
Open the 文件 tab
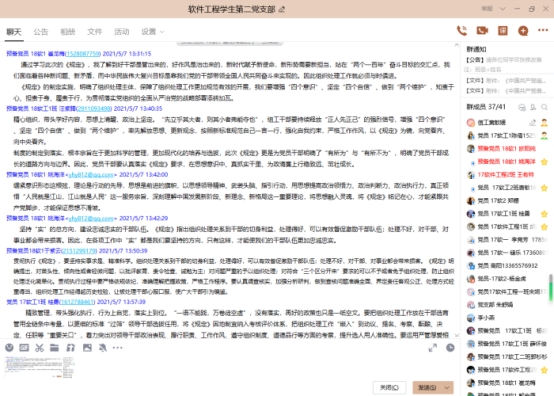(x=94, y=32)
